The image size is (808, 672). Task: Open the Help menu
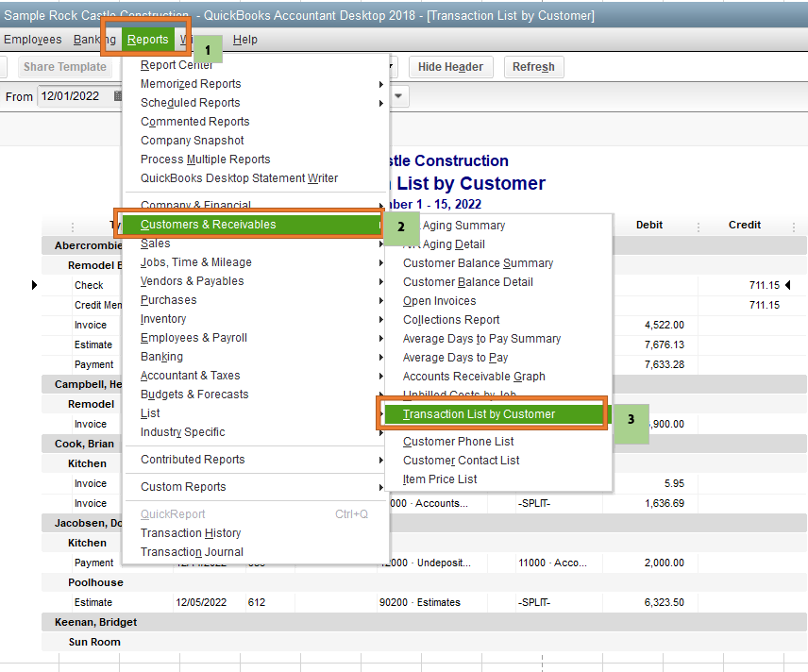(244, 40)
